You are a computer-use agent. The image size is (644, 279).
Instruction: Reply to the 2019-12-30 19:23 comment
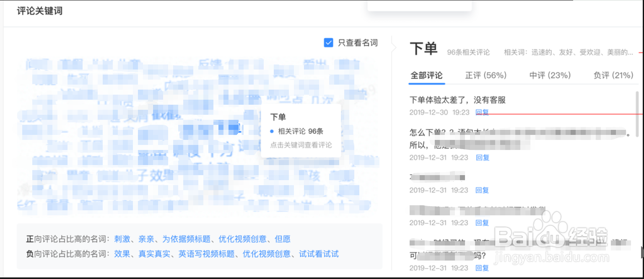(x=482, y=112)
